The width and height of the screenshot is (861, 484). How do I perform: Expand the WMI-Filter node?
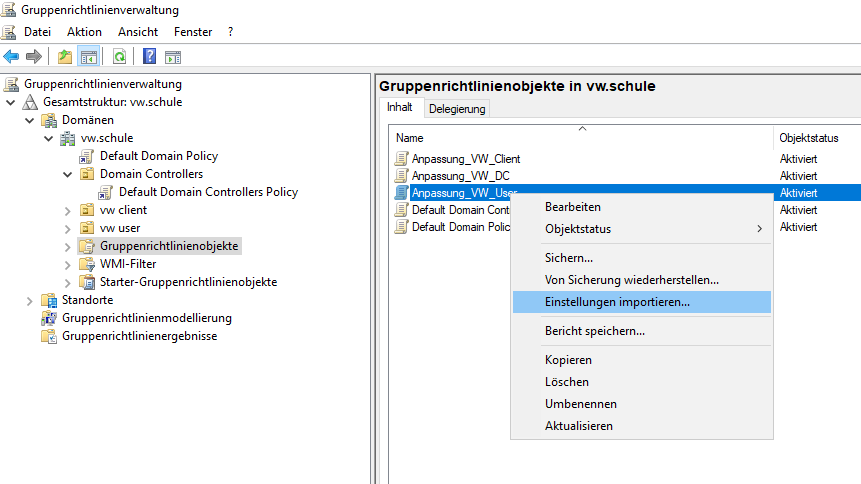click(67, 264)
